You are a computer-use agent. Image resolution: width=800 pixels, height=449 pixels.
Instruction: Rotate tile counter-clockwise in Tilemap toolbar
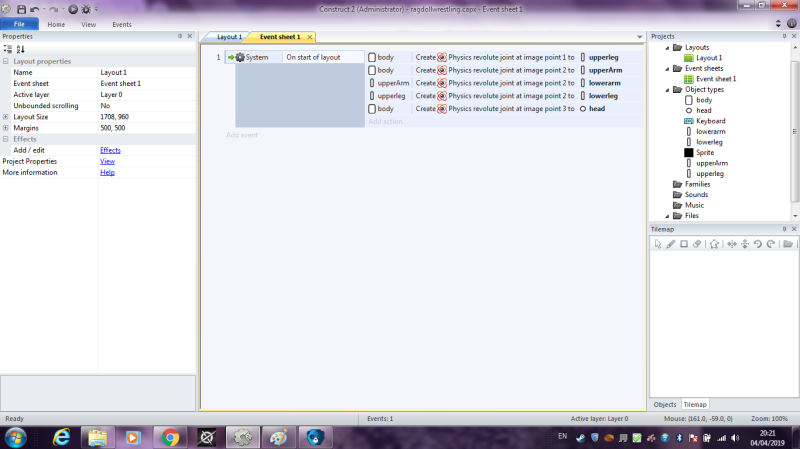pos(758,244)
